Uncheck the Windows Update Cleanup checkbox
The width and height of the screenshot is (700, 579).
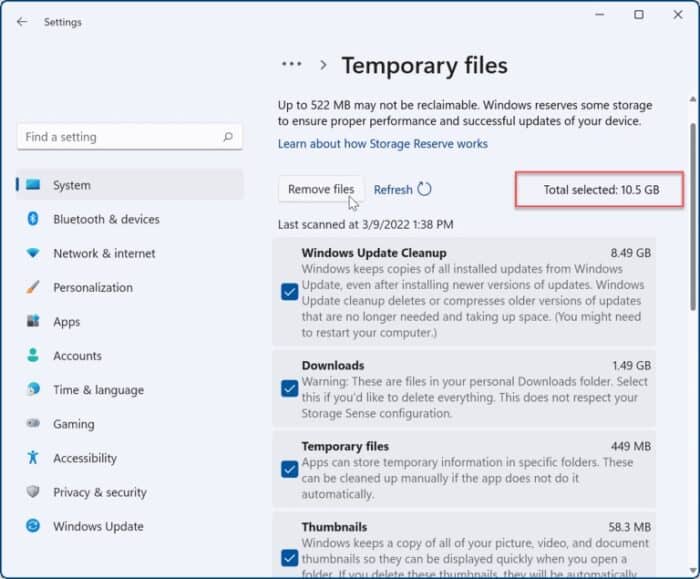pyautogui.click(x=289, y=291)
